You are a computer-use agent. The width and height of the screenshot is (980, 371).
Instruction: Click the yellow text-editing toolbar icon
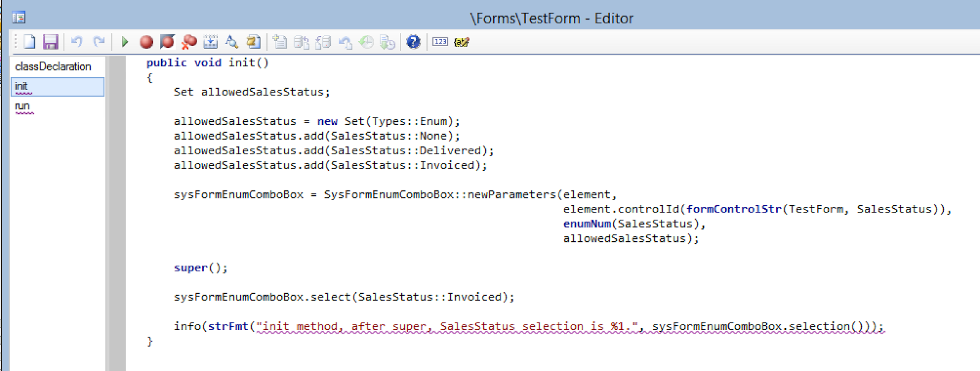[462, 42]
